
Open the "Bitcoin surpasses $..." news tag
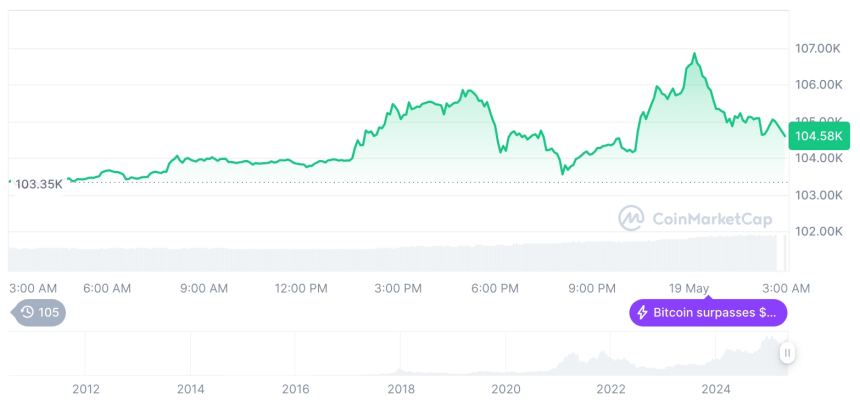(x=708, y=313)
